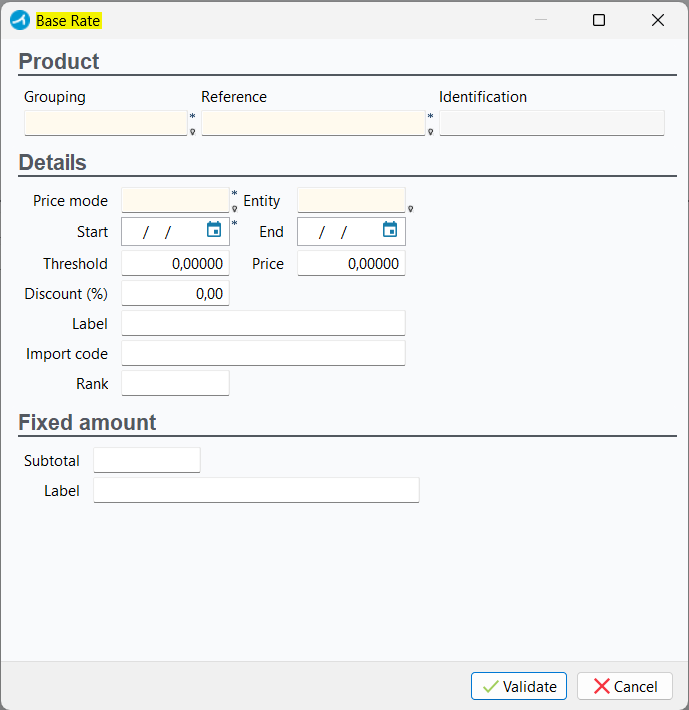Image resolution: width=689 pixels, height=710 pixels.
Task: Focus the Rank input field
Action: pos(175,383)
